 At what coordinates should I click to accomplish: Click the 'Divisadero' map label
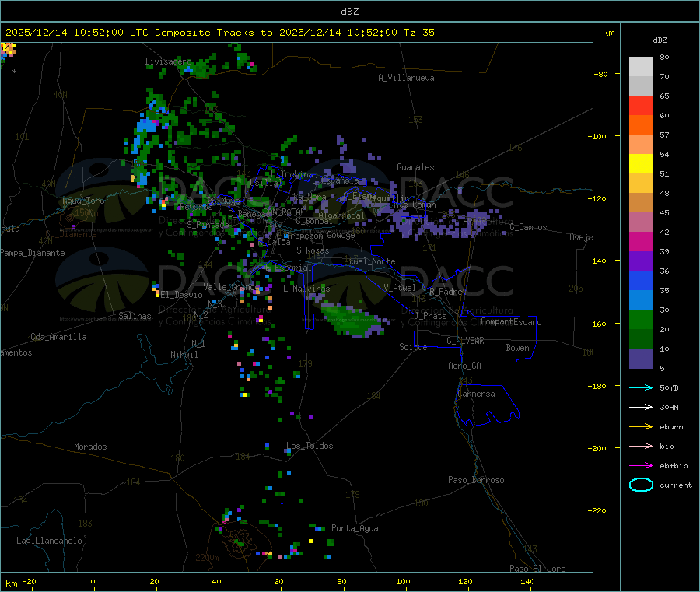[x=168, y=61]
